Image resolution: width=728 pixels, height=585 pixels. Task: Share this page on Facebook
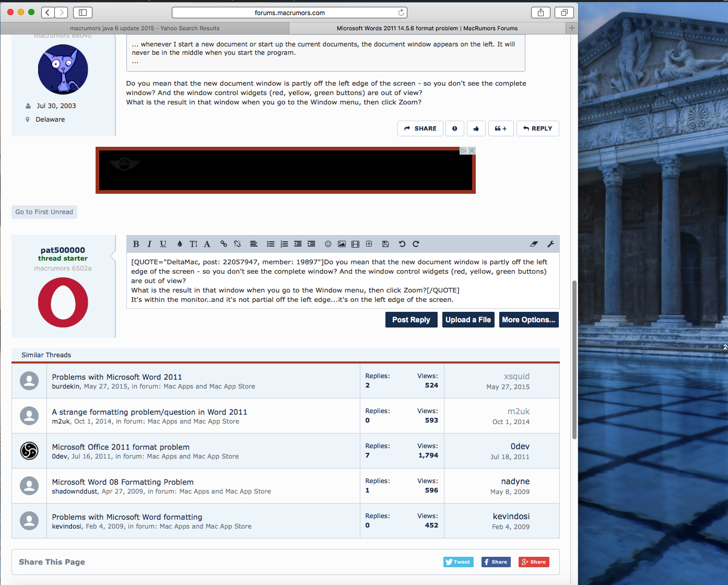(x=496, y=562)
